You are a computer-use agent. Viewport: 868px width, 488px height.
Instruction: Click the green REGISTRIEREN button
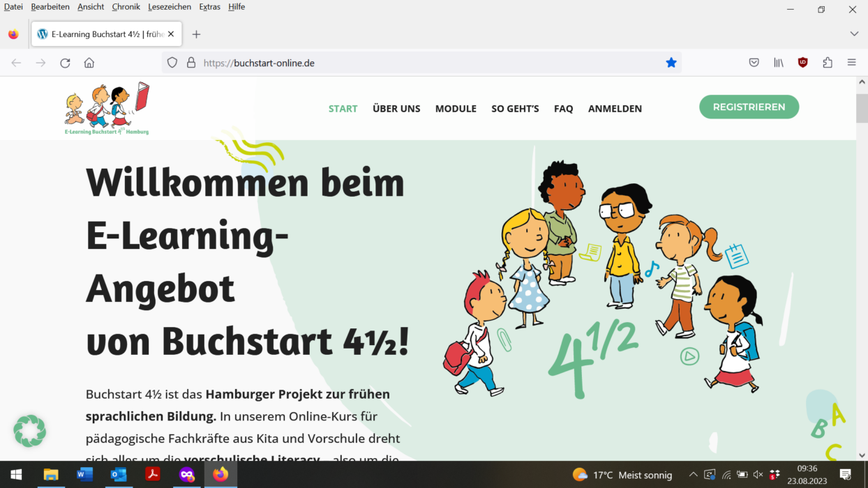(749, 107)
